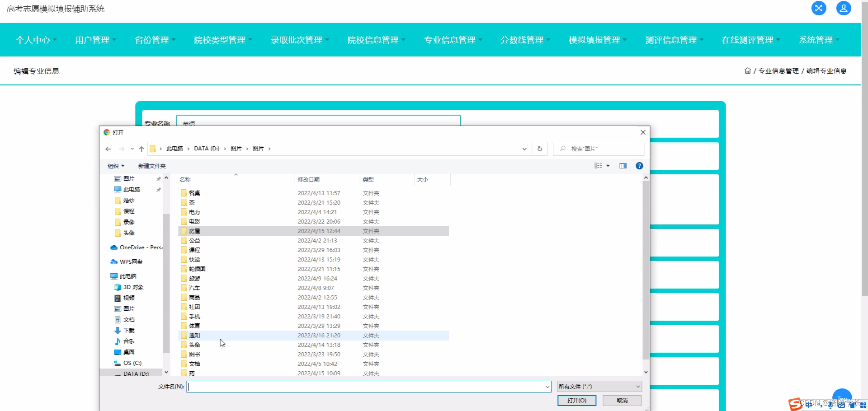Open the 在线测评管理 menu
This screenshot has width=868, height=411.
[x=751, y=40]
